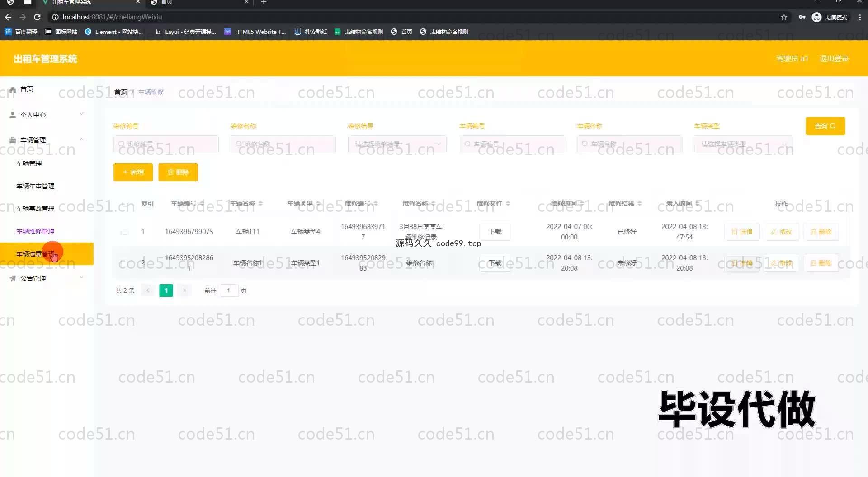Click the 删除 batch delete button
The height and width of the screenshot is (477, 868).
(x=178, y=172)
